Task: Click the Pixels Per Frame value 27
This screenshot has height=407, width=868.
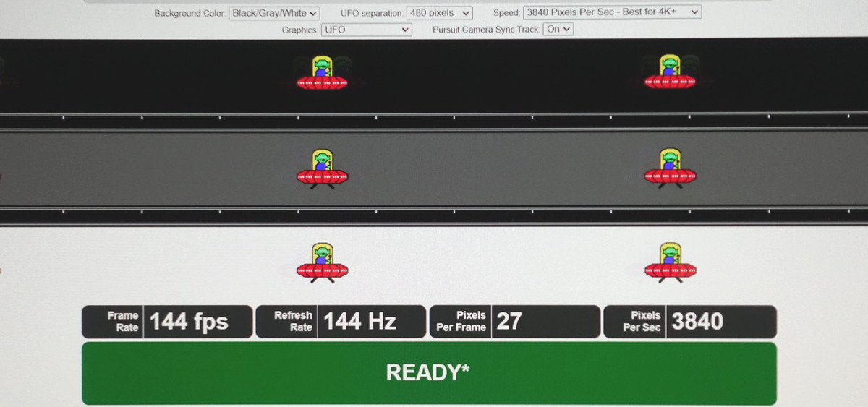Action: point(509,322)
